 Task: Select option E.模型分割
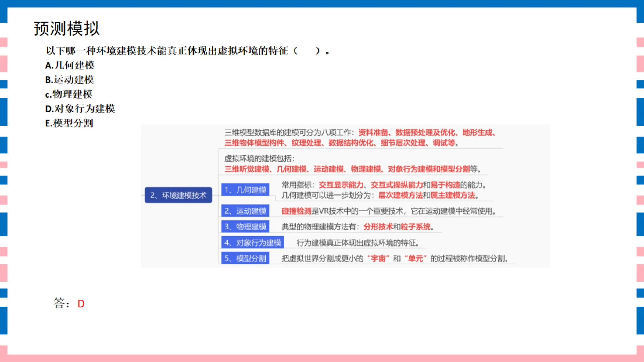[x=69, y=123]
